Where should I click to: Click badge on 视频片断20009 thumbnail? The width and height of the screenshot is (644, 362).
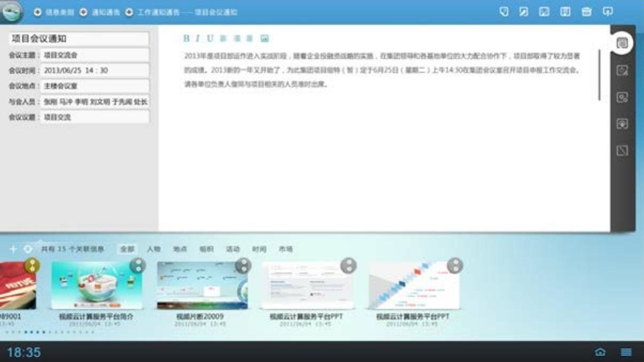(x=243, y=265)
